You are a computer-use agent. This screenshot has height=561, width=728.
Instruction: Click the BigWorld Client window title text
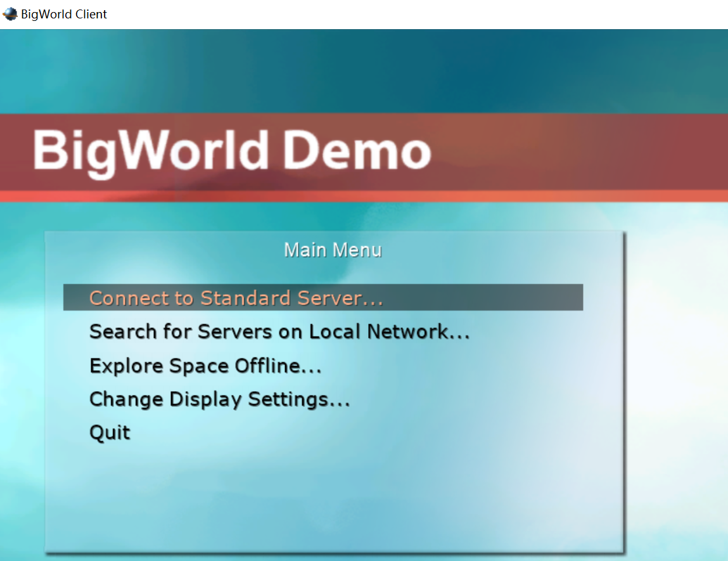click(x=64, y=15)
